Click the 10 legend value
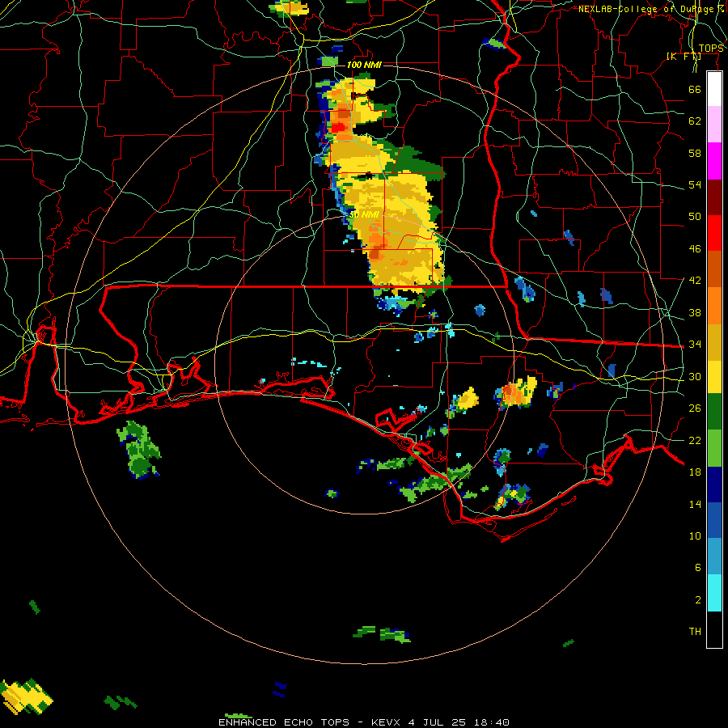 (695, 535)
